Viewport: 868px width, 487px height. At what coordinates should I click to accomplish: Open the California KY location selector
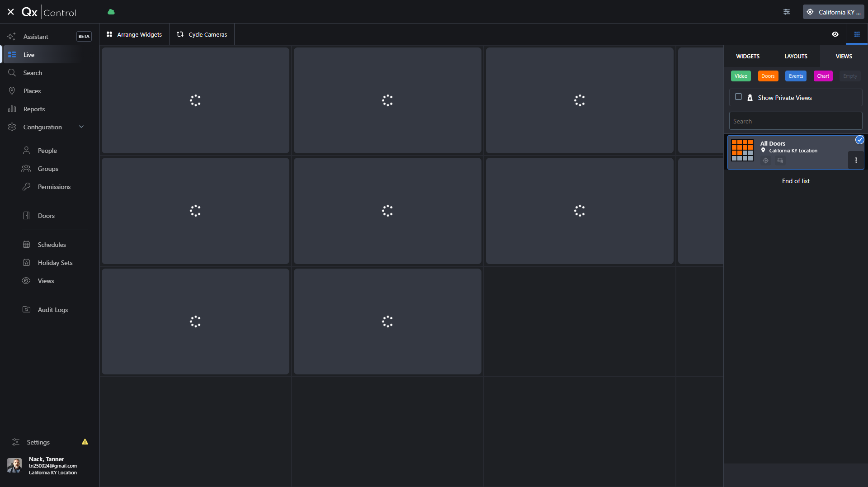[x=833, y=12]
